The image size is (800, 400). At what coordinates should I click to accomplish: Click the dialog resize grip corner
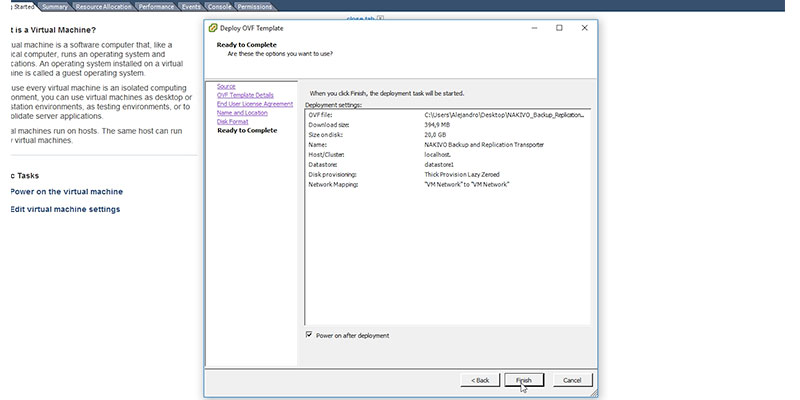[594, 393]
